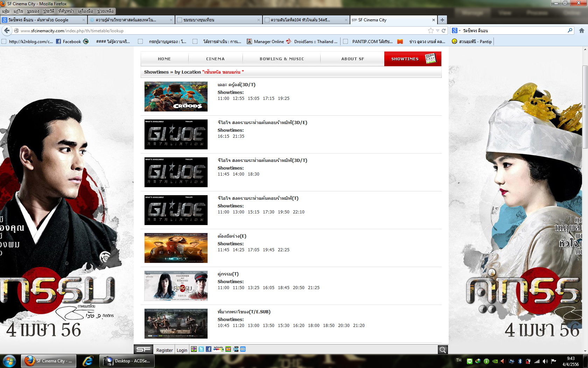Select 19:25 showtime for The Croods
The height and width of the screenshot is (368, 588).
[284, 98]
